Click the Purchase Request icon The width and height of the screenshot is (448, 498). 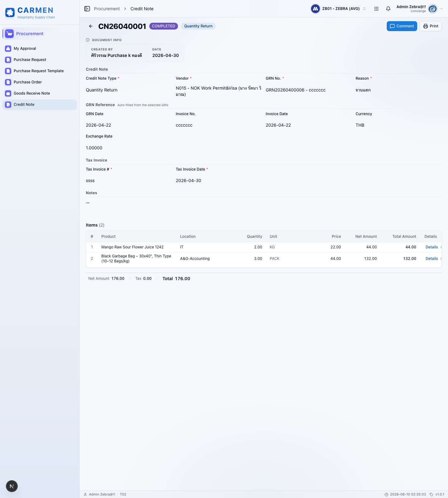8,60
